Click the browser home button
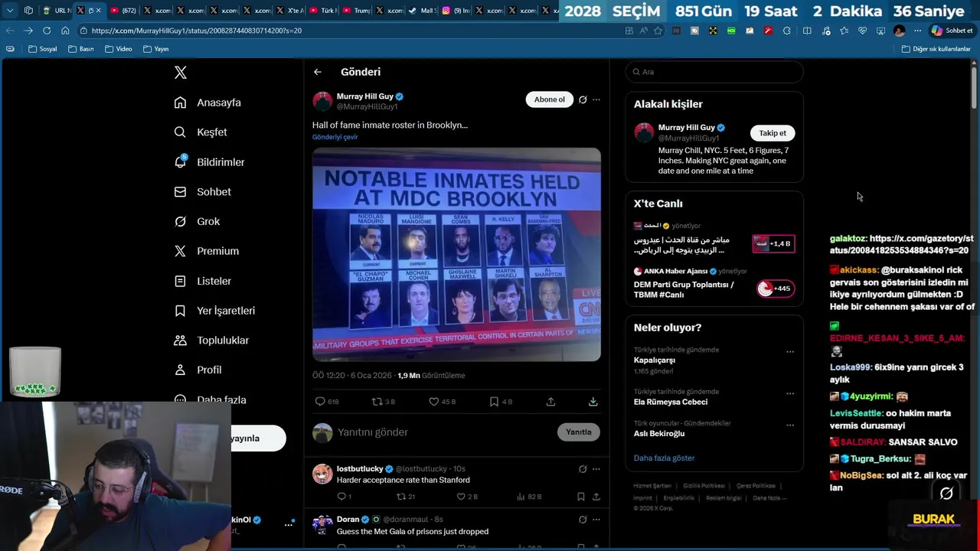 [65, 31]
